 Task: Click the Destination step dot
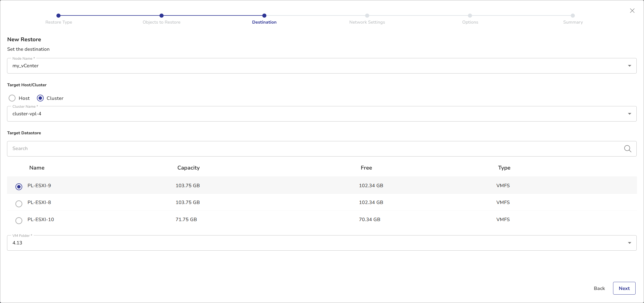pos(264,16)
